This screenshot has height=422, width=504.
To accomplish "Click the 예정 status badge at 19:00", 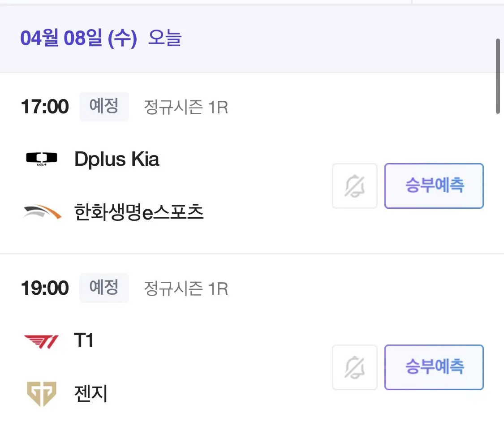I will click(x=104, y=288).
